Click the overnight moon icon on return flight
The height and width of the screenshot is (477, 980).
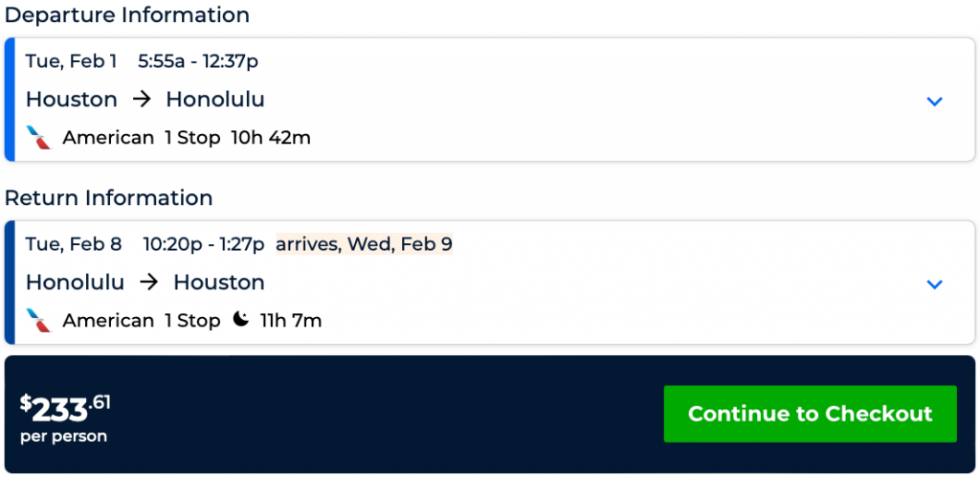(x=241, y=320)
